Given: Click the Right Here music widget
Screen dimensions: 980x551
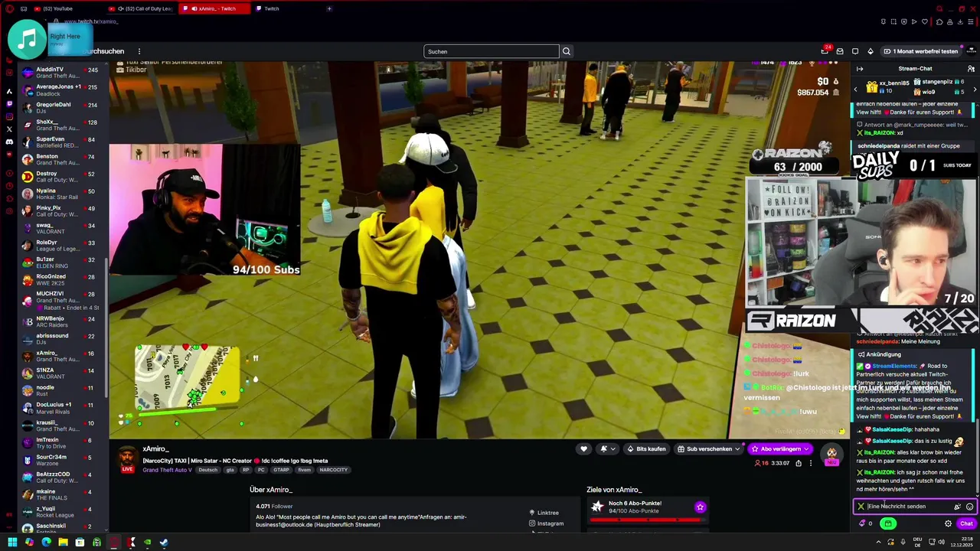Looking at the screenshot, I should coord(51,38).
